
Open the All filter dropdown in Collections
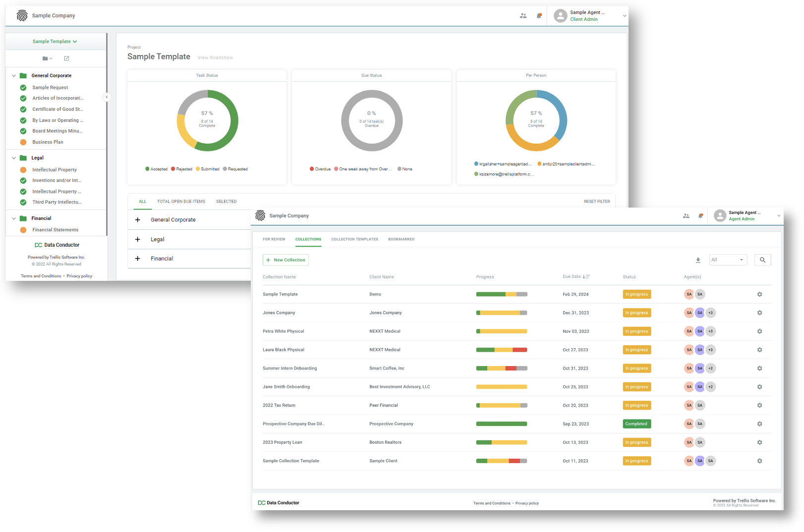point(727,260)
